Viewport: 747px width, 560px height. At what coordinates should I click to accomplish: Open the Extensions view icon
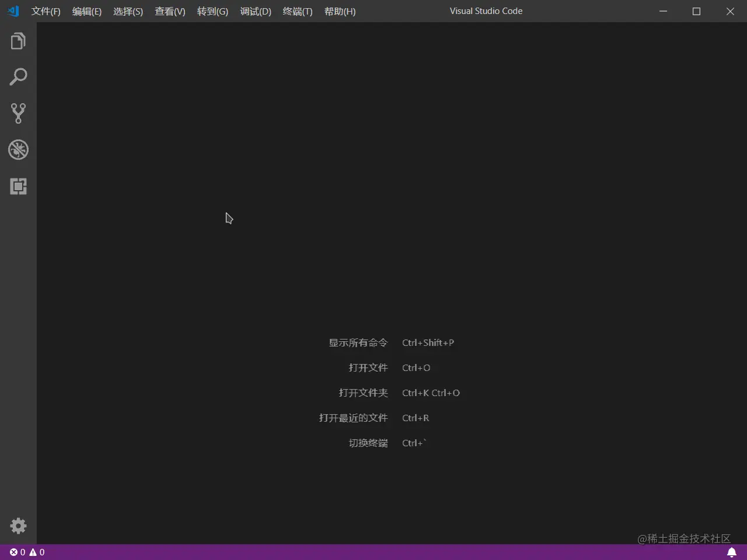18,186
